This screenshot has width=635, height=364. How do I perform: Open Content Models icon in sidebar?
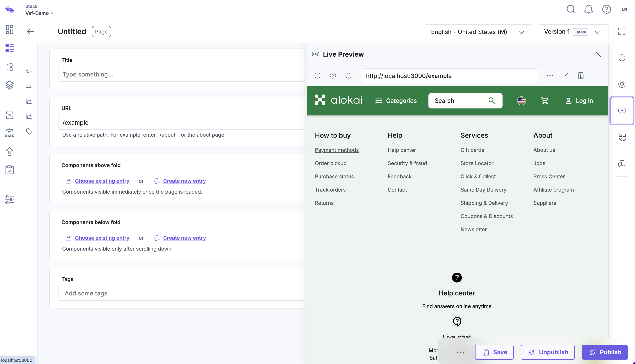10,67
